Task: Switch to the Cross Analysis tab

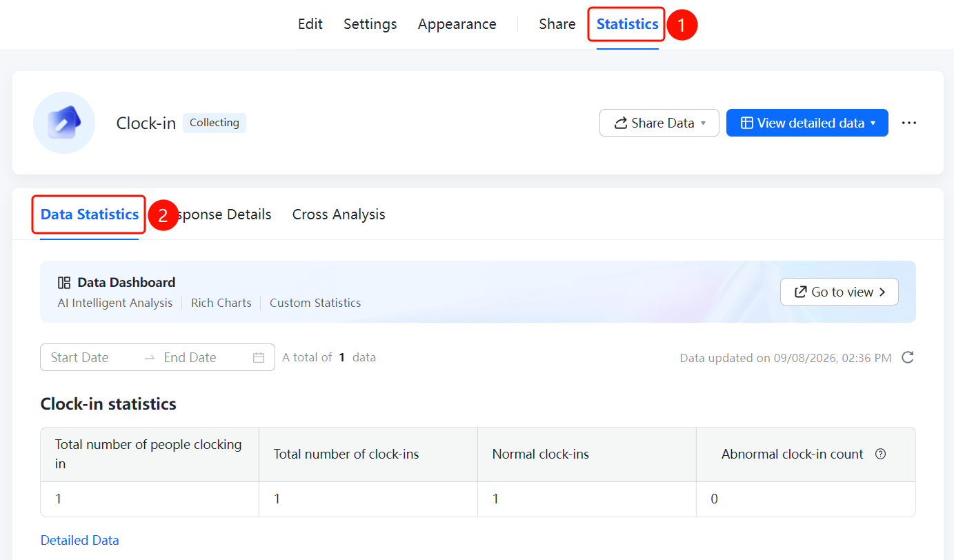Action: 339,214
